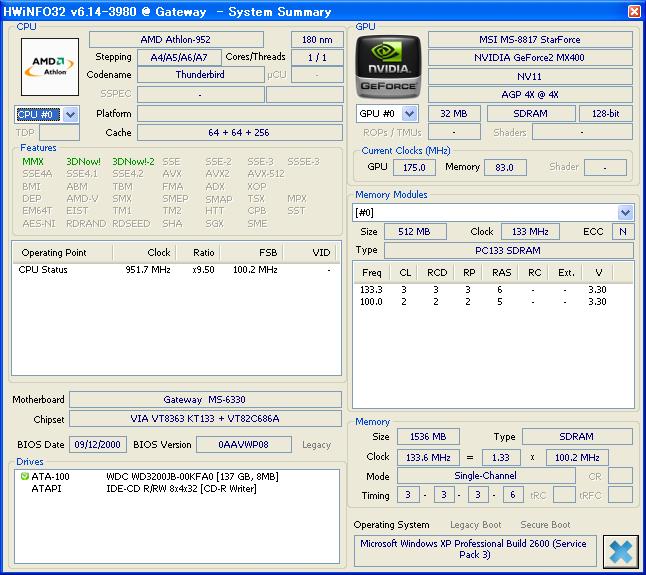Click the ECC N field
This screenshot has height=575, width=646.
click(x=623, y=231)
